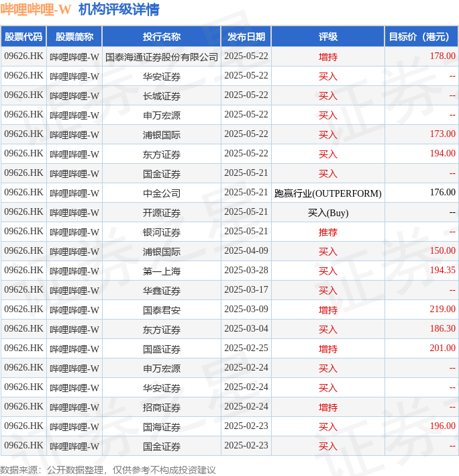Viewport: 459px width, 476px height.
Task: Click the 发布日期 column header
Action: (246, 37)
